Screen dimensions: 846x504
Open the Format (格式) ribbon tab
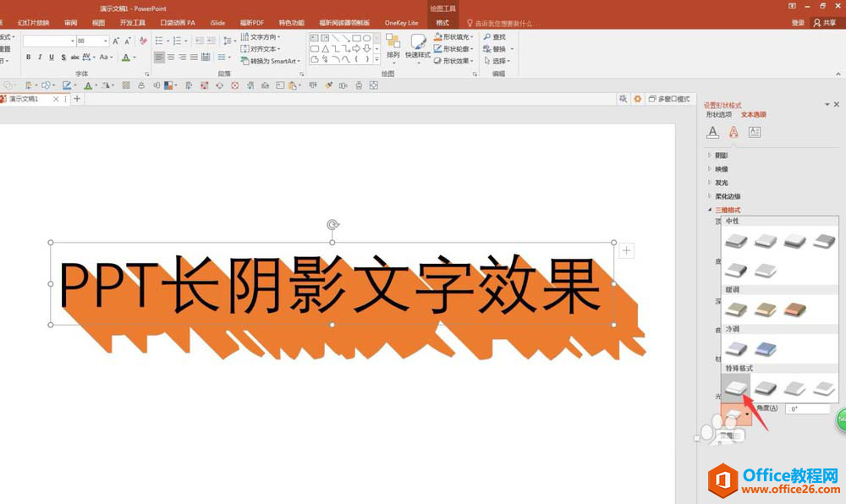point(442,23)
